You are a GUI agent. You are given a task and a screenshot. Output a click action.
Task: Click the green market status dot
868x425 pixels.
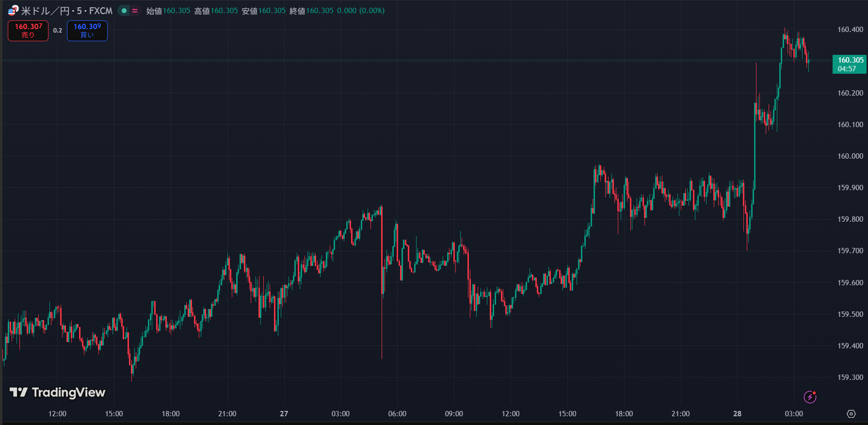click(x=124, y=11)
